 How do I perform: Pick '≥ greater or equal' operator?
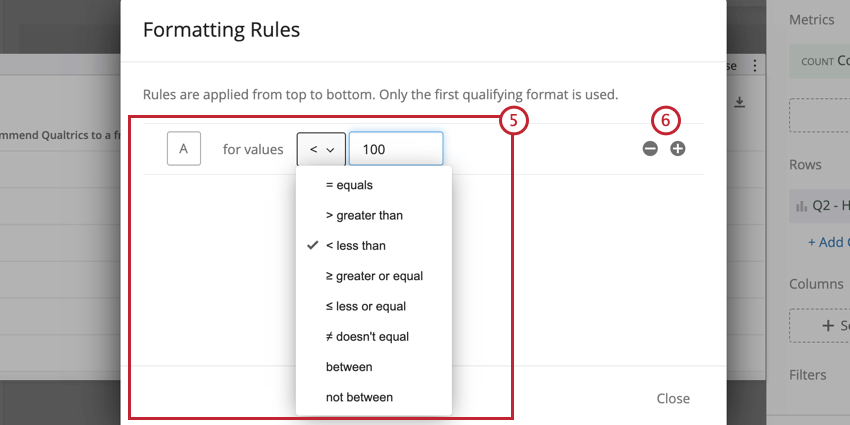[374, 276]
